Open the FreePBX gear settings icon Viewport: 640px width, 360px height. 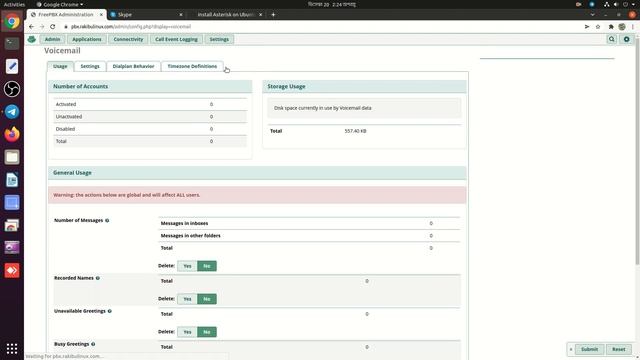coord(627,39)
